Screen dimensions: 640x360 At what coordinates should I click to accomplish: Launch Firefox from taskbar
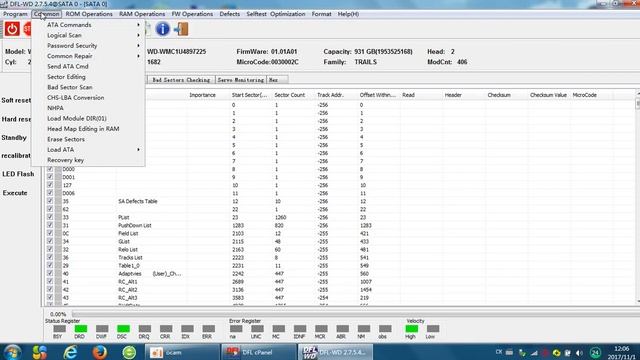pyautogui.click(x=100, y=352)
